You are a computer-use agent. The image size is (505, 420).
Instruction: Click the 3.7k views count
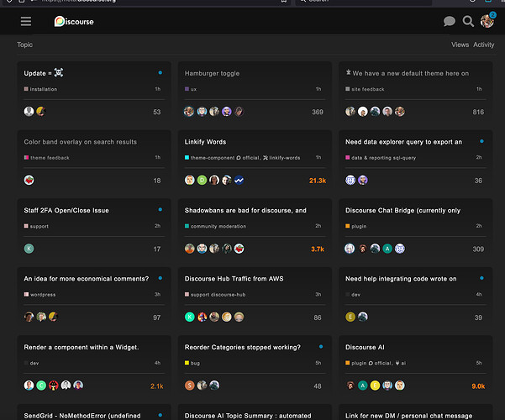[x=318, y=249]
